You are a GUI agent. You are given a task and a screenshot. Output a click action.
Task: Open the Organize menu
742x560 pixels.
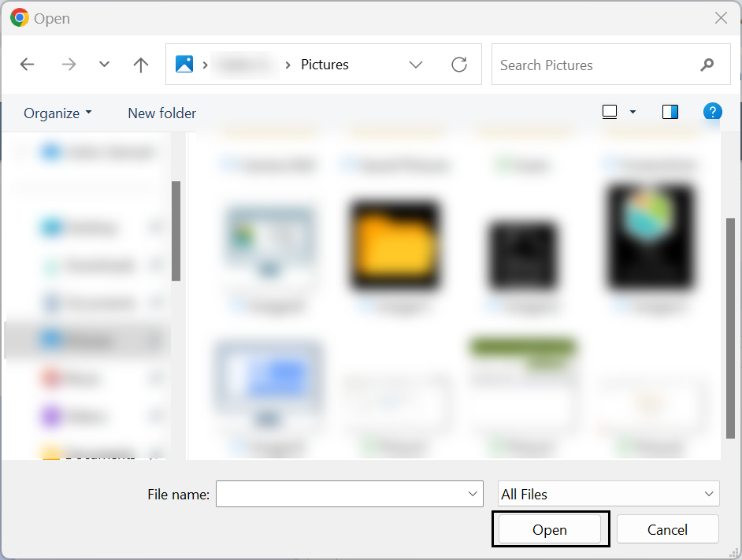point(58,113)
